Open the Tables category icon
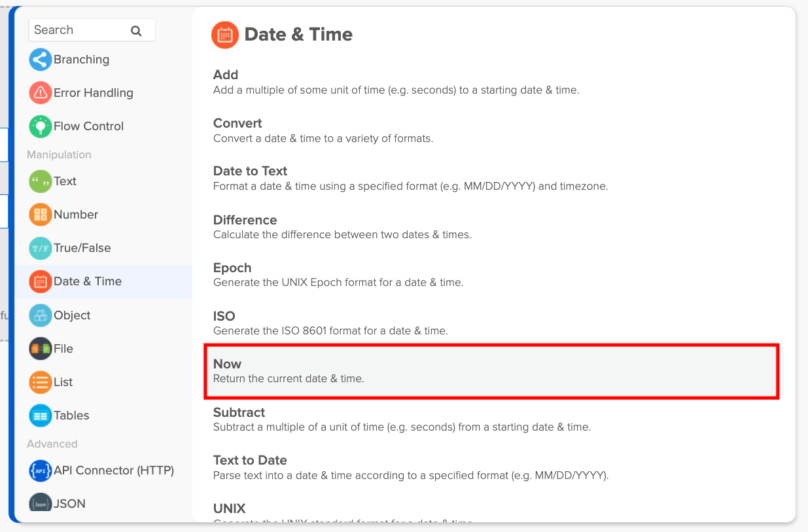This screenshot has width=808, height=532. pyautogui.click(x=40, y=416)
